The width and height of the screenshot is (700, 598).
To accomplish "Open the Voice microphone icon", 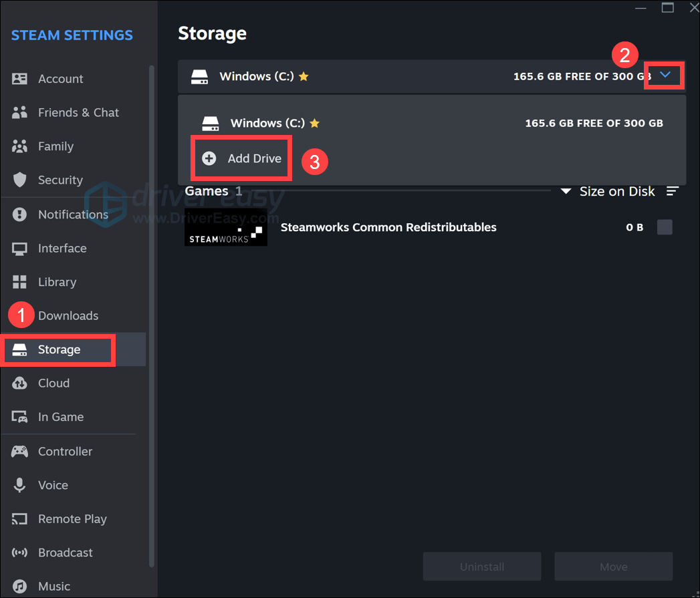I will click(x=19, y=485).
